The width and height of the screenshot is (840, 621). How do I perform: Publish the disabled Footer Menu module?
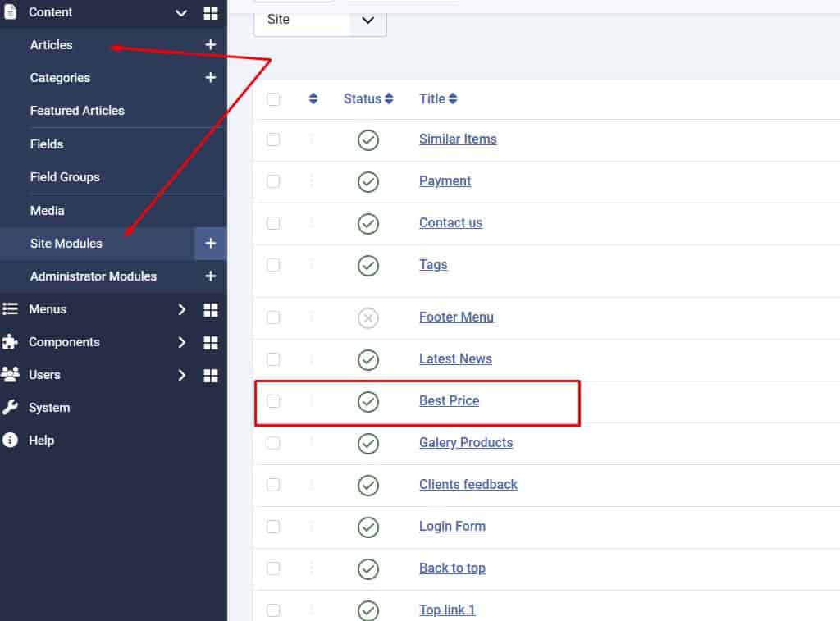368,317
